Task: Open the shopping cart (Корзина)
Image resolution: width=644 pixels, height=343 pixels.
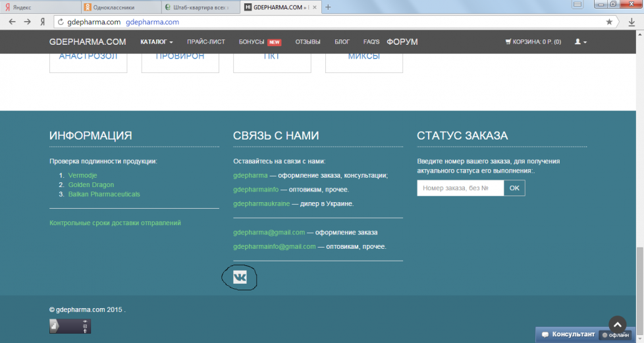Action: (x=533, y=42)
